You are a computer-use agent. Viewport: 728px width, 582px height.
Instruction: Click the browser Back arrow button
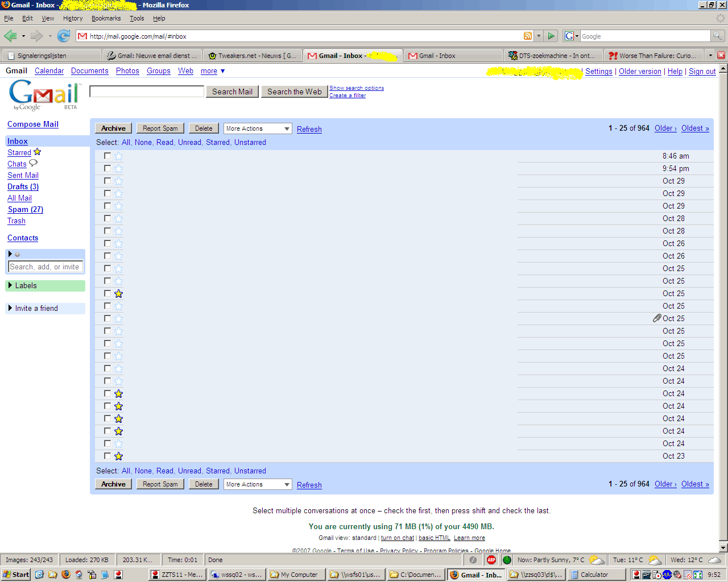(10, 36)
